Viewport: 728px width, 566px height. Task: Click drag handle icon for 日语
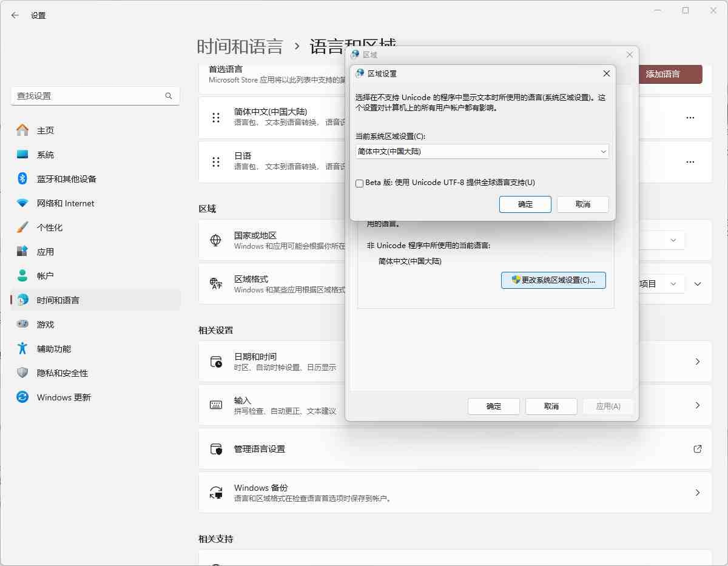click(x=216, y=161)
